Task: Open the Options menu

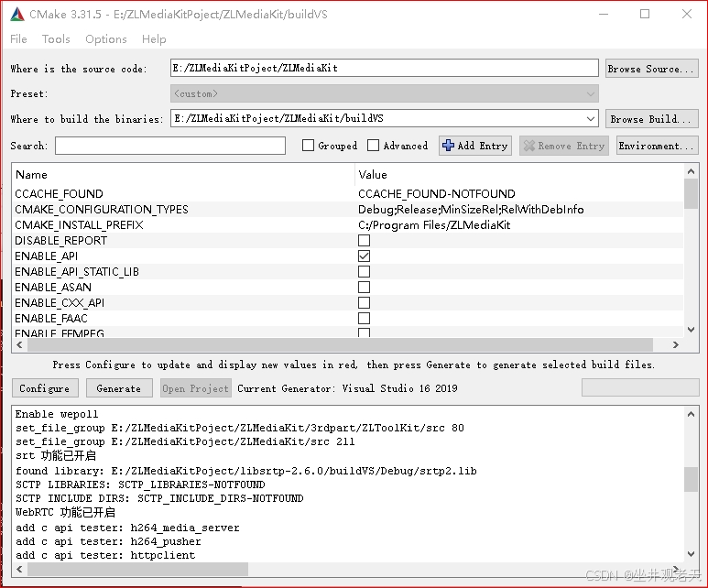Action: 106,39
